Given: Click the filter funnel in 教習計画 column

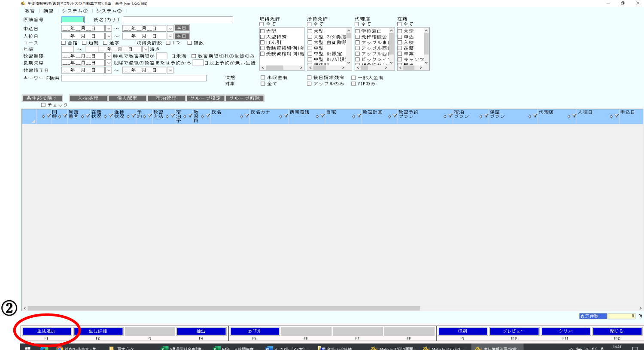Looking at the screenshot, I should (x=395, y=116).
